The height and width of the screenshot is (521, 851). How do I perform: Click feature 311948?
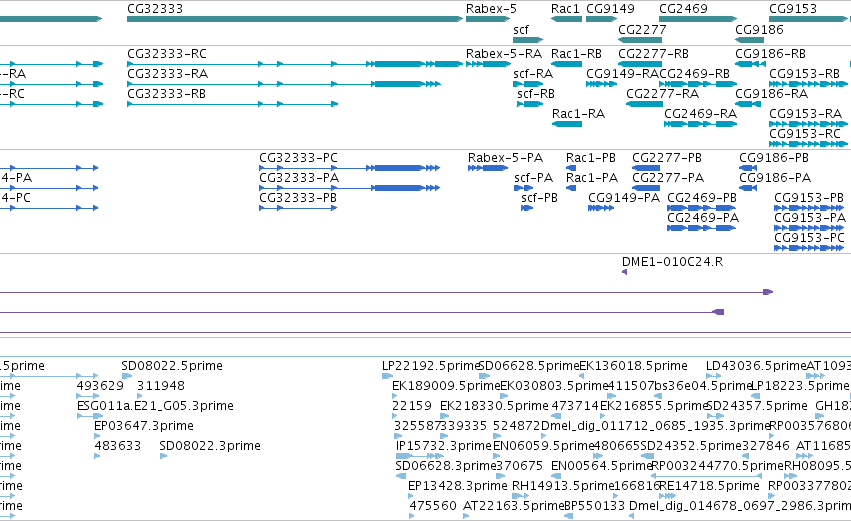pyautogui.click(x=140, y=396)
